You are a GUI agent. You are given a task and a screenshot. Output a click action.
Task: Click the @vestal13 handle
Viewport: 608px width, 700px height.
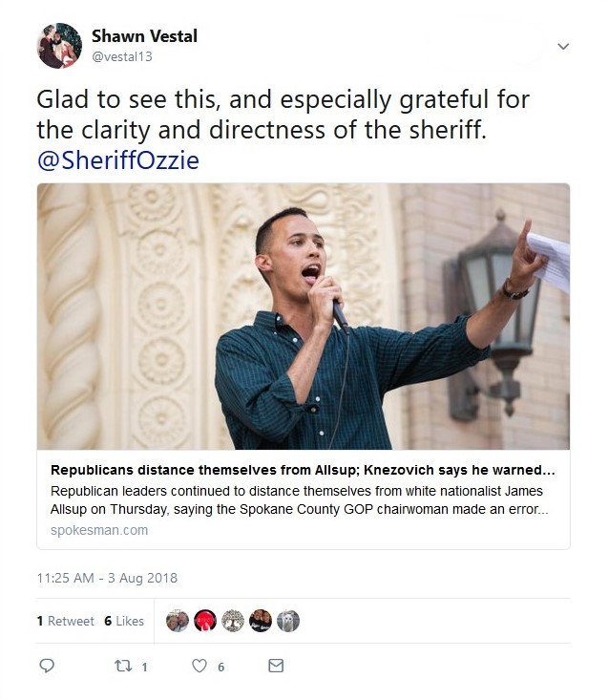tap(121, 56)
